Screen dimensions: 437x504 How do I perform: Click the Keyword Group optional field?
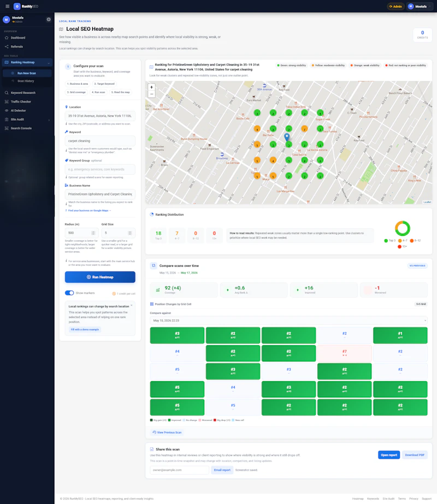coord(100,169)
